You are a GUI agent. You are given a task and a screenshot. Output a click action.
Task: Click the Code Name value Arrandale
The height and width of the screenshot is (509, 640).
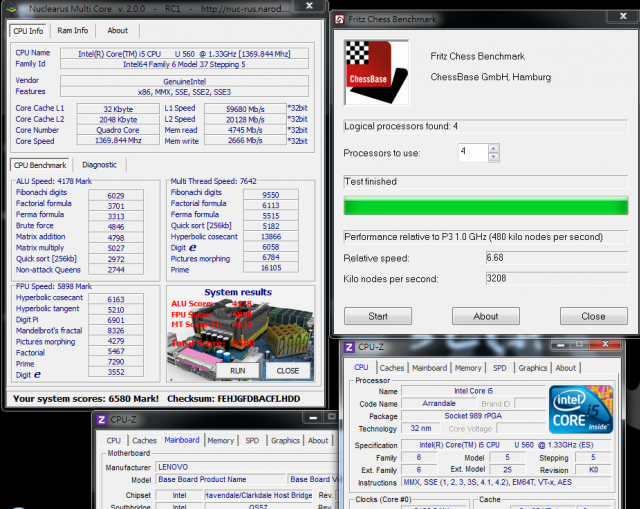coord(439,403)
